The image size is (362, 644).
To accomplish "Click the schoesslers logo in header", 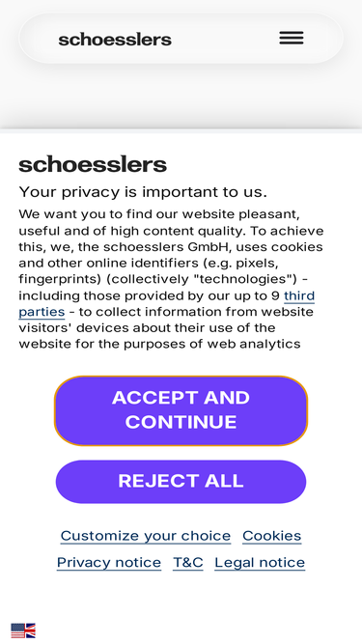I will [115, 40].
